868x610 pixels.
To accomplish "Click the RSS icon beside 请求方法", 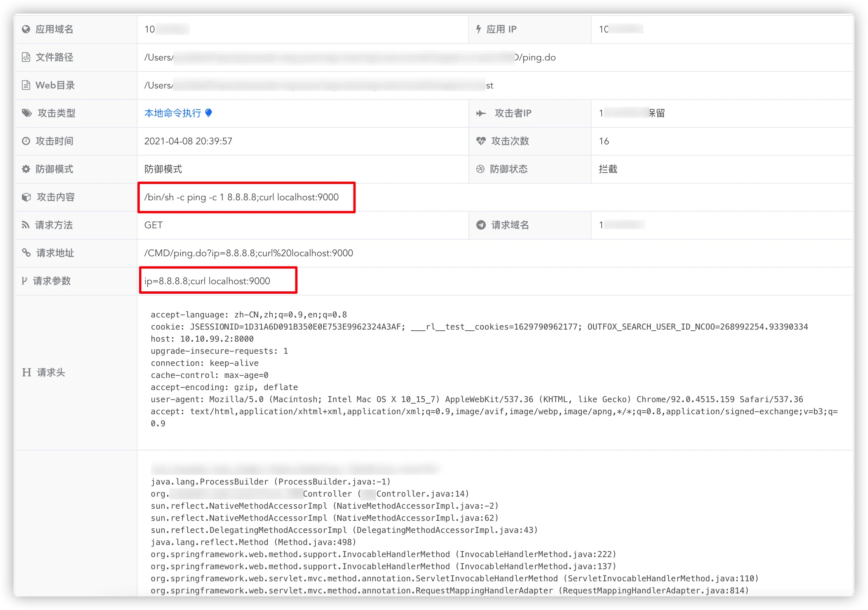I will pos(25,225).
